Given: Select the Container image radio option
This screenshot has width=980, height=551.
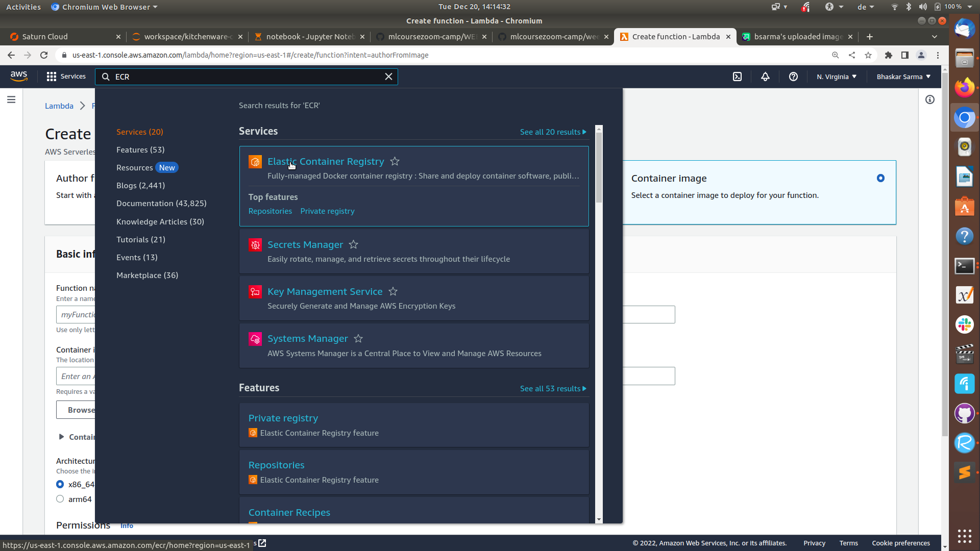Looking at the screenshot, I should 880,178.
